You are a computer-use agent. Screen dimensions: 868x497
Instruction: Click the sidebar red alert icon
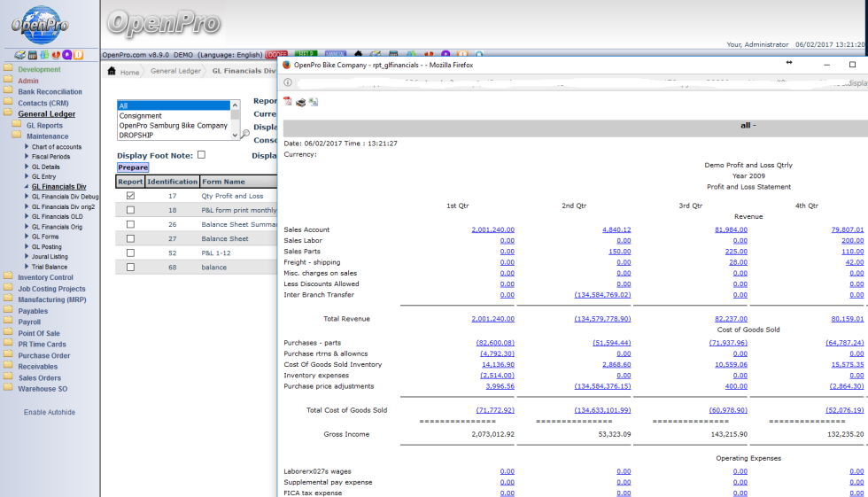[56, 55]
